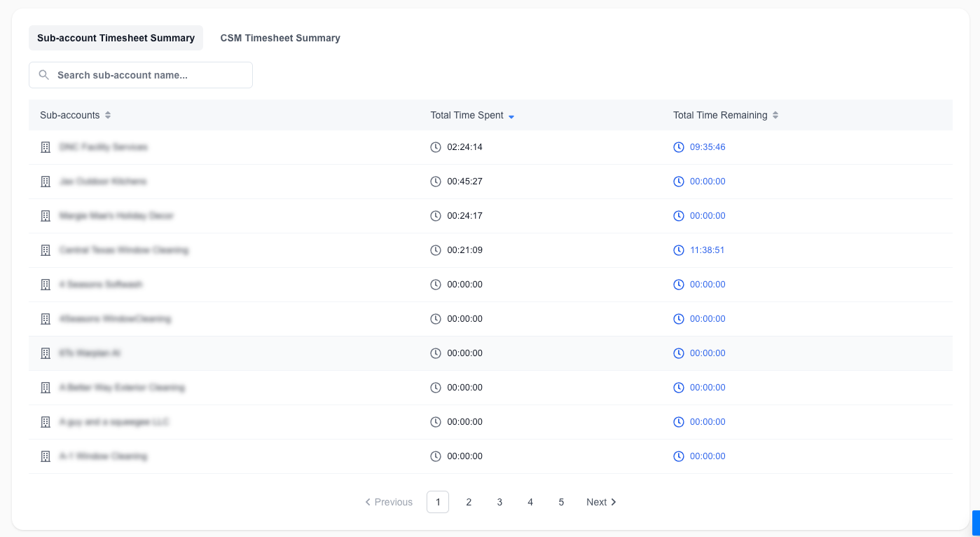The image size is (980, 537).
Task: Go to page 2
Action: 469,502
